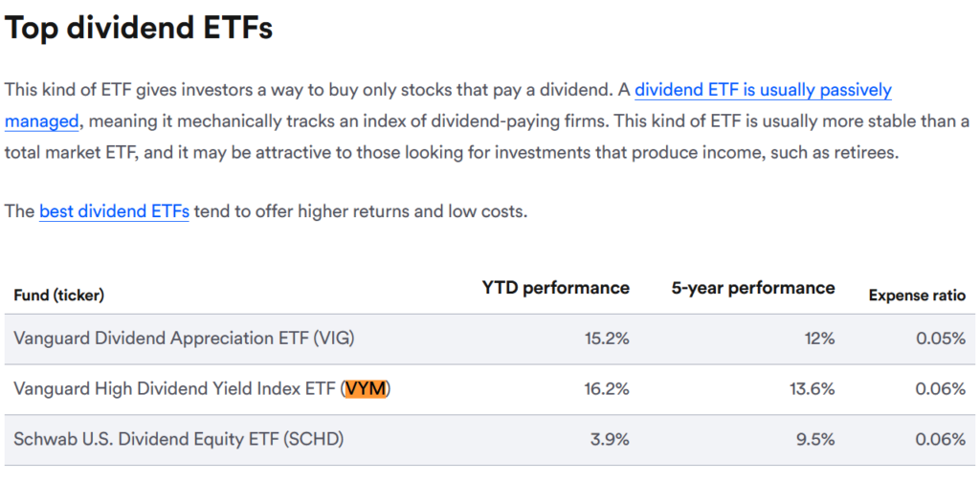This screenshot has width=980, height=481.
Task: Follow the "best dividend ETFs" link
Action: [114, 211]
